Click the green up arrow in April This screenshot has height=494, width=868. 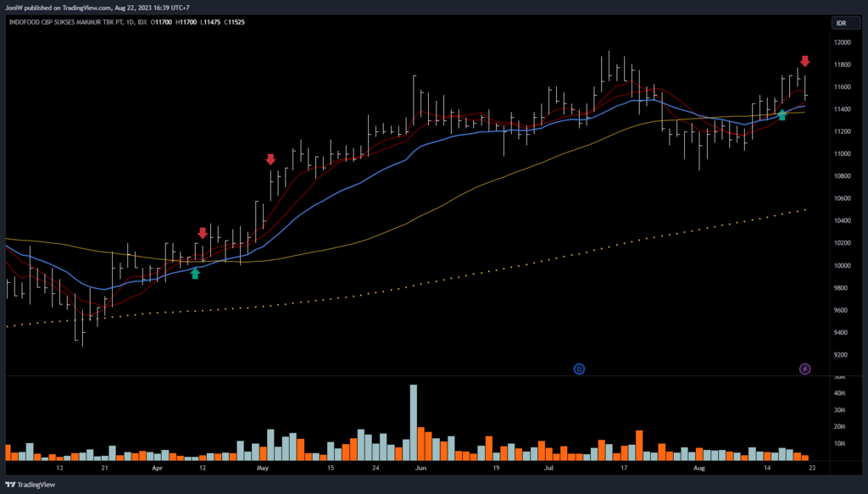point(196,273)
